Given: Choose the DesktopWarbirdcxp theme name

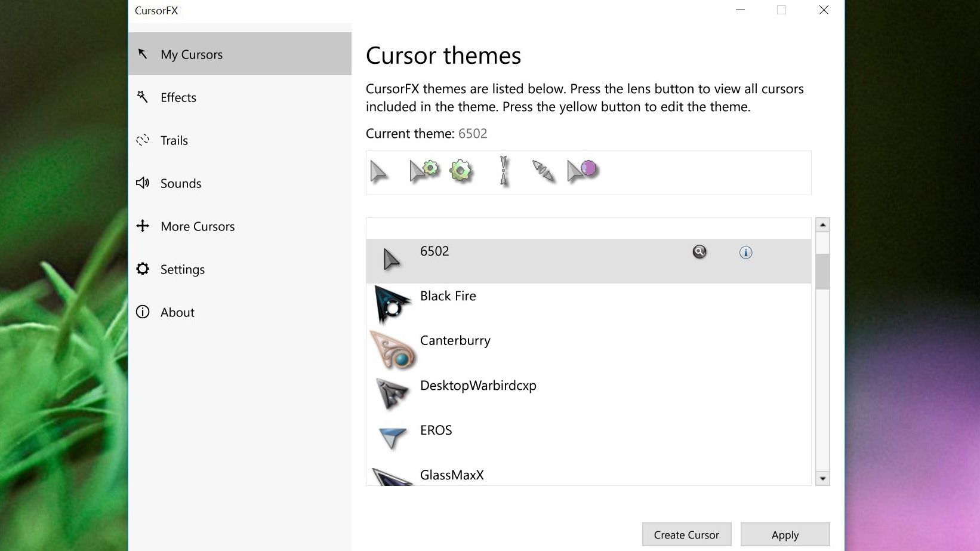Looking at the screenshot, I should [x=478, y=386].
